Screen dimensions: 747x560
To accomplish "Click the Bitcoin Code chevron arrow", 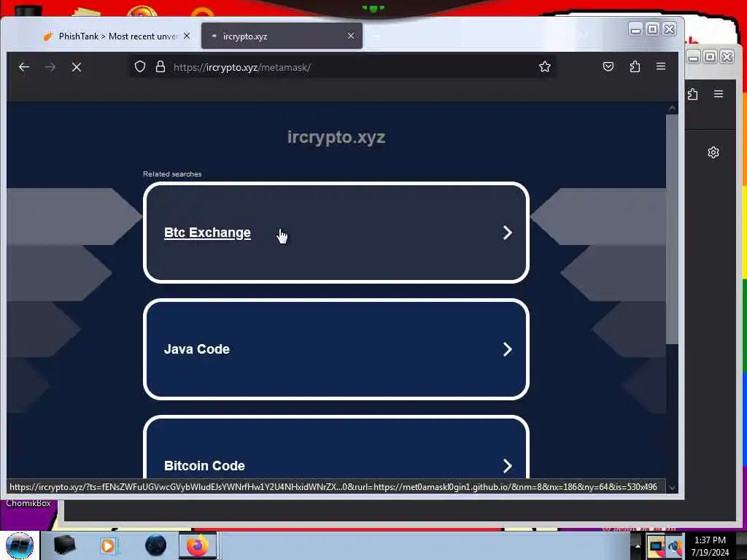I will 508,466.
